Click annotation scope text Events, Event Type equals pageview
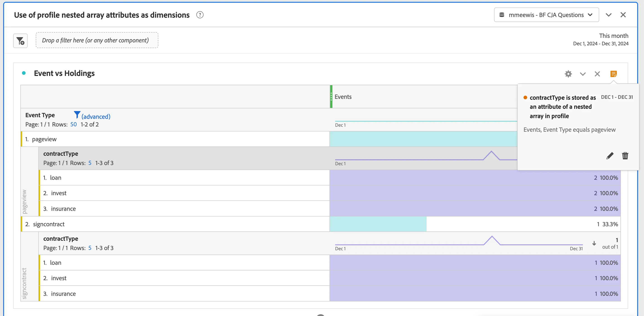Image resolution: width=644 pixels, height=316 pixels. point(569,130)
